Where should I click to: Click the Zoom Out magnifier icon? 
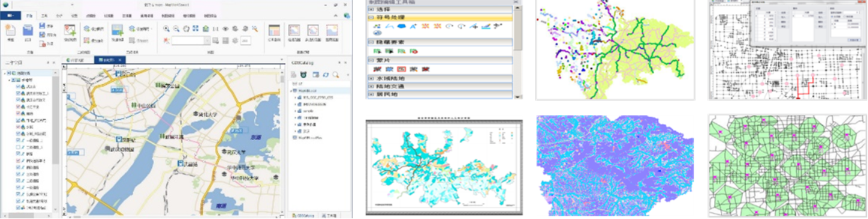click(x=176, y=28)
